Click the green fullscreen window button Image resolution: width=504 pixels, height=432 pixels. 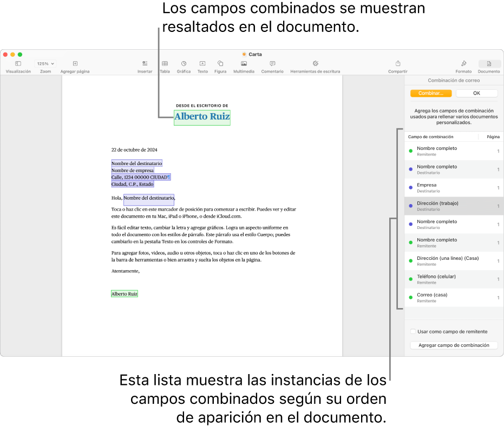20,55
